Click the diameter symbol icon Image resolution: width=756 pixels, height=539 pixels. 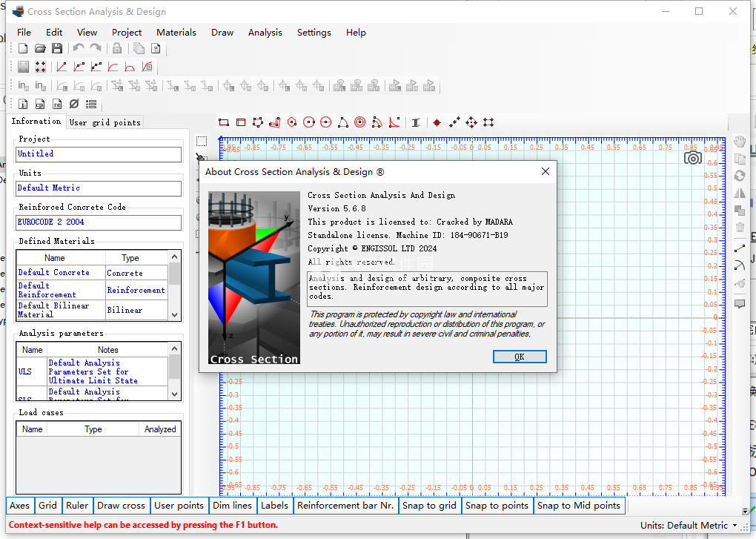click(x=74, y=104)
